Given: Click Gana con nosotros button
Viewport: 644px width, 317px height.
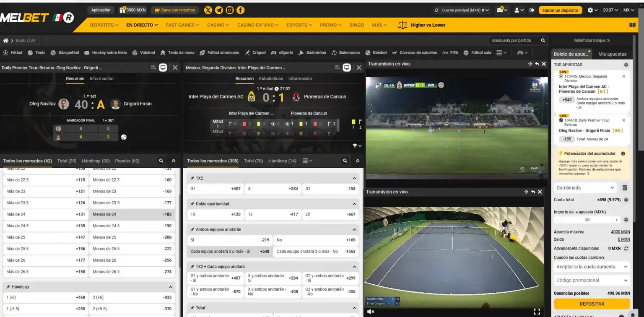Looking at the screenshot, I should (x=175, y=10).
